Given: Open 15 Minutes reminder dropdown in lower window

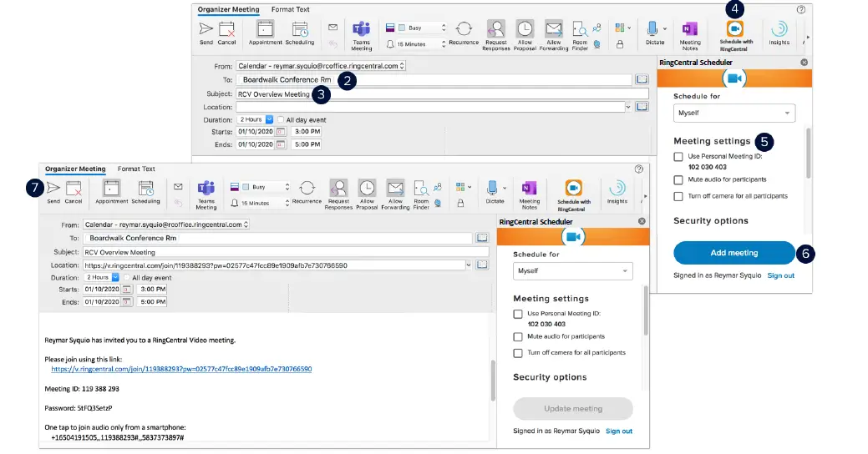Looking at the screenshot, I should (x=261, y=204).
